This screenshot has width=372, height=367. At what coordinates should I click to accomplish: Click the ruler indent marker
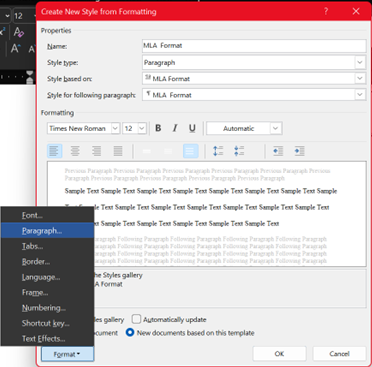point(30,77)
